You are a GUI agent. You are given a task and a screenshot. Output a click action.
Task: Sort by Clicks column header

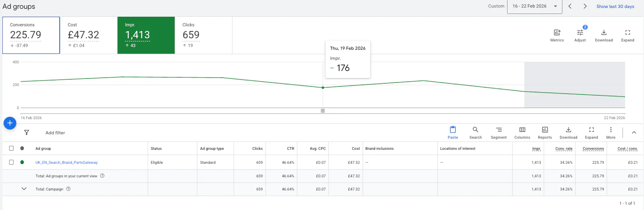pyautogui.click(x=258, y=149)
